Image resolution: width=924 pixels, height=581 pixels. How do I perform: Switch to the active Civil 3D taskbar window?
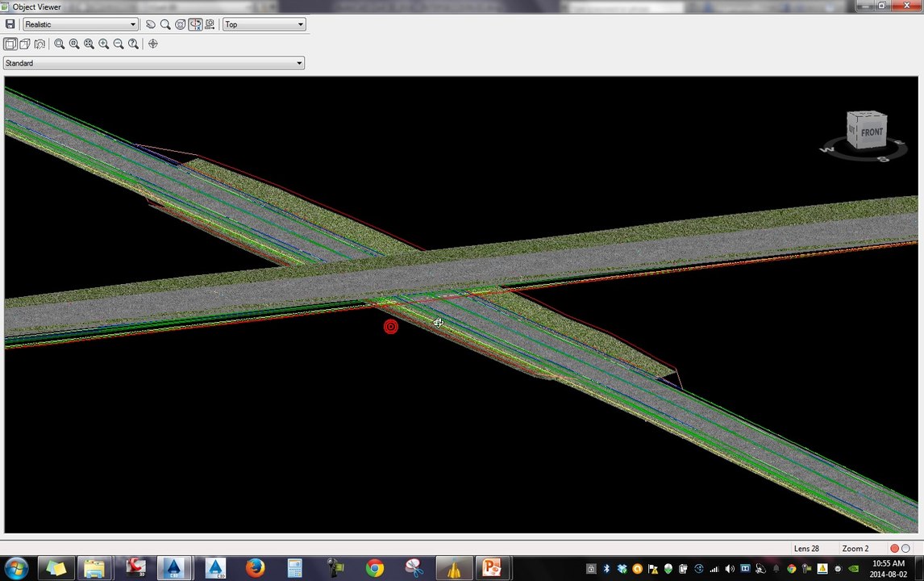click(174, 568)
